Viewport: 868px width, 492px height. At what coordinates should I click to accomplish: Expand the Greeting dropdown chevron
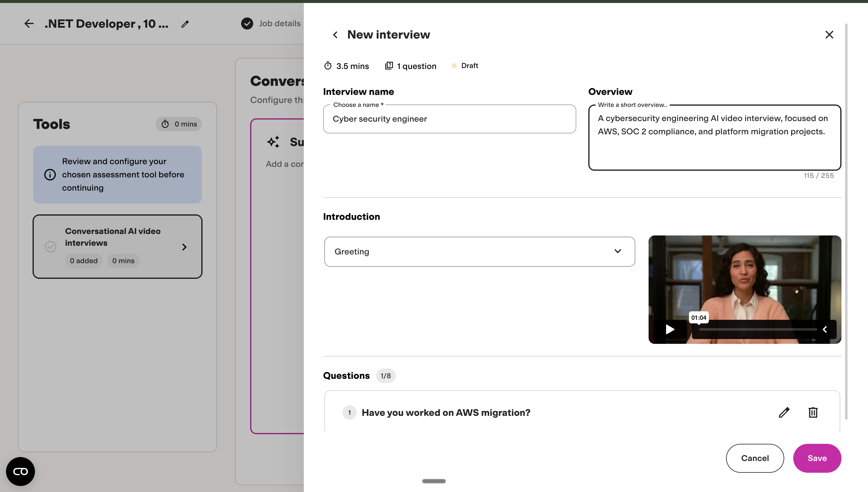point(618,251)
